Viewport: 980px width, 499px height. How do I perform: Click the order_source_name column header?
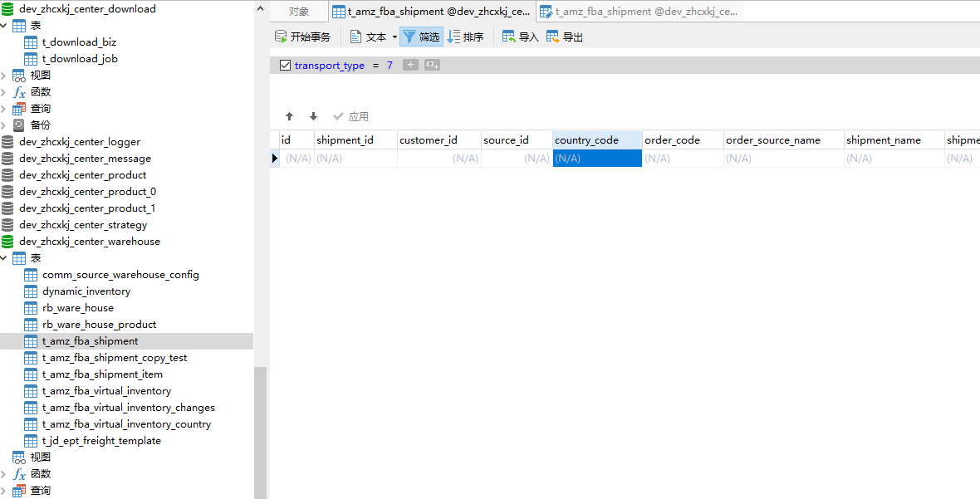[x=784, y=139]
